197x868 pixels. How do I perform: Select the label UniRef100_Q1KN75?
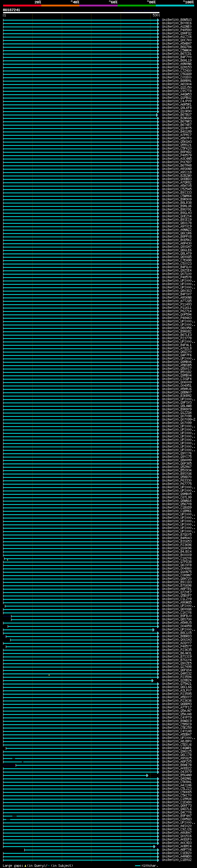click(x=177, y=572)
